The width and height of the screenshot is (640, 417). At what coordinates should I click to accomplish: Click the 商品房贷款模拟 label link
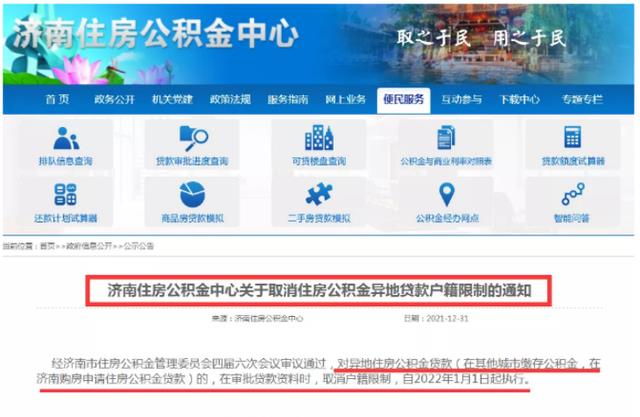tap(192, 218)
